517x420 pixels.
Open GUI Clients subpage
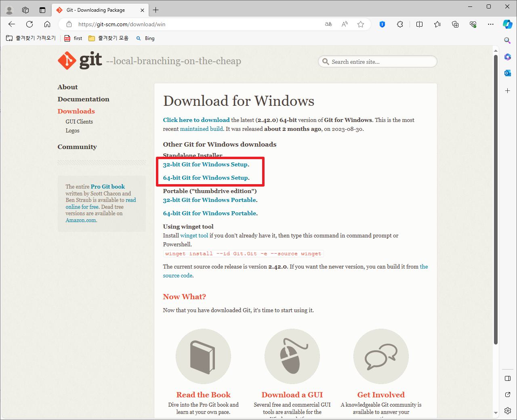pyautogui.click(x=79, y=122)
